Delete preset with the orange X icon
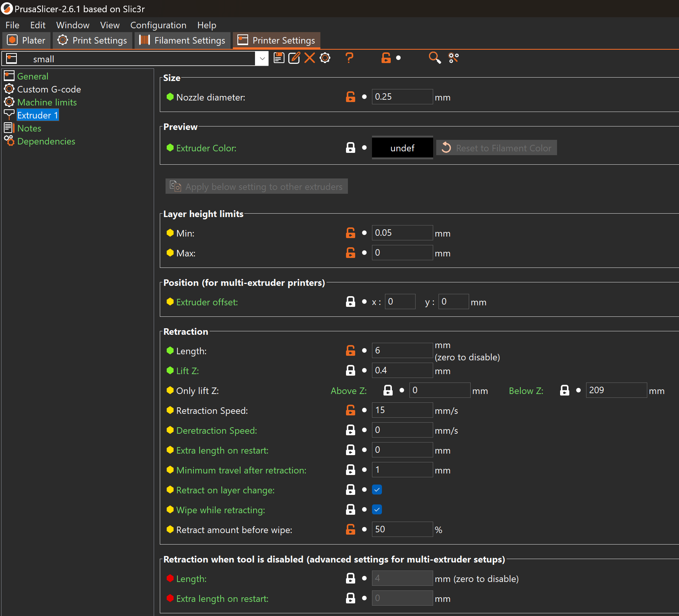Viewport: 679px width, 616px height. [310, 58]
